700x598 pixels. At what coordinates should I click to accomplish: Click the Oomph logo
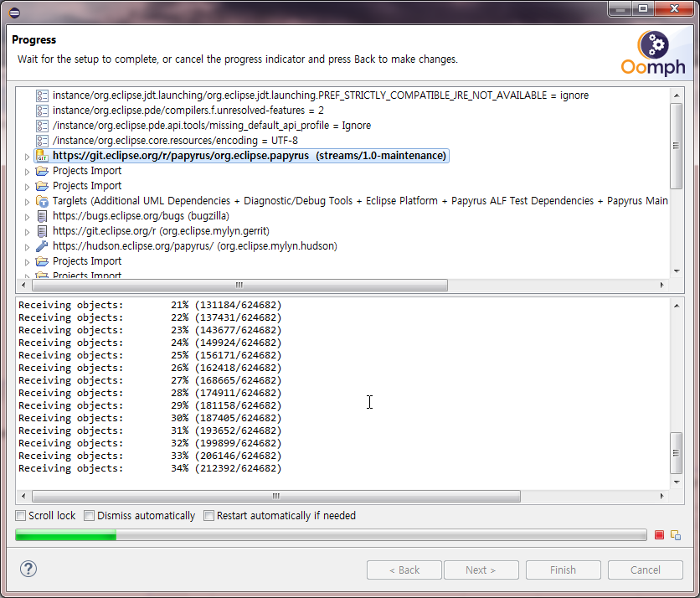tap(653, 53)
